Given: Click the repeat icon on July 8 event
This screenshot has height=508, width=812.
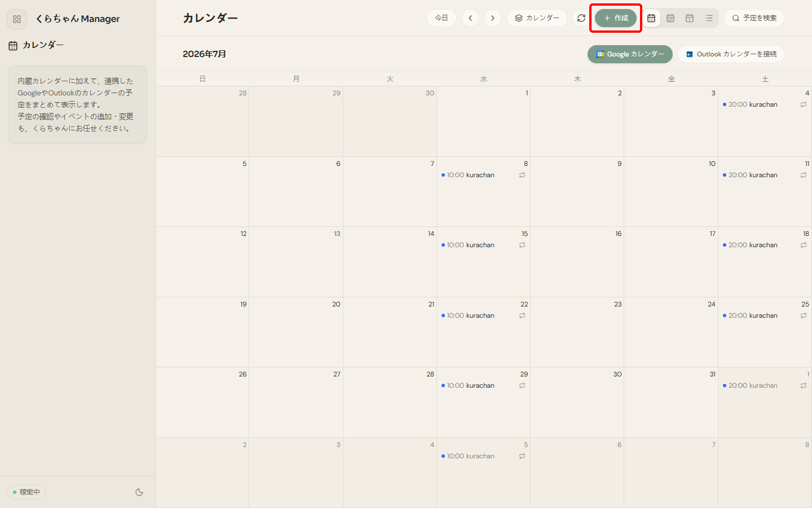Looking at the screenshot, I should (x=522, y=175).
